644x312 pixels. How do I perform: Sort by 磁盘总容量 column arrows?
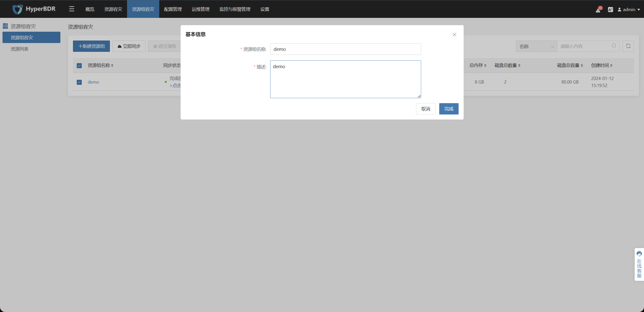click(x=582, y=65)
